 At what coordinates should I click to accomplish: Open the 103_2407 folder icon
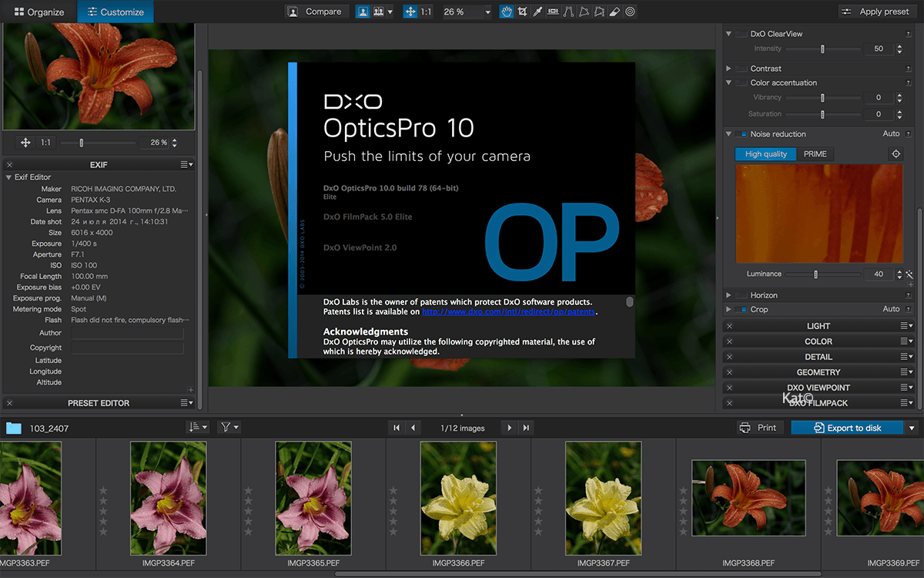(x=13, y=428)
